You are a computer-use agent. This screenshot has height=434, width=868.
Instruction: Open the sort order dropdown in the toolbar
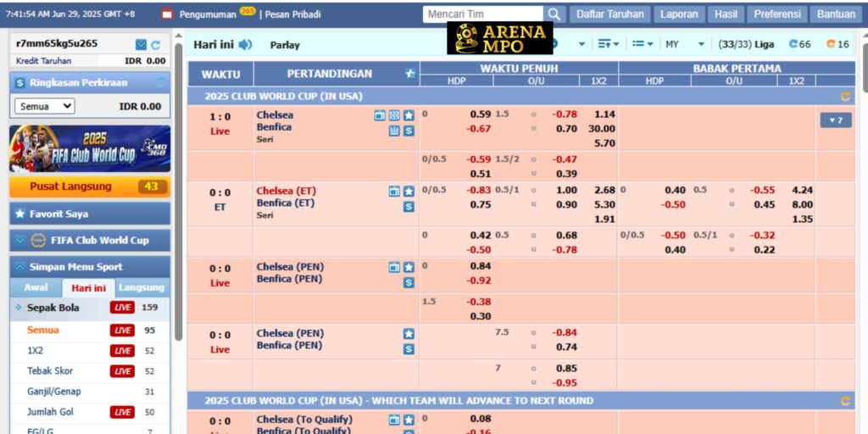point(609,44)
